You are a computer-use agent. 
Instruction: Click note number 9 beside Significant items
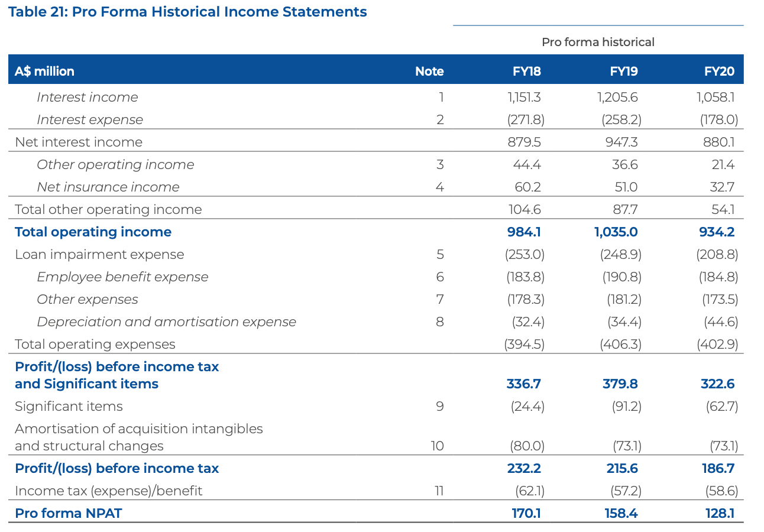point(439,406)
